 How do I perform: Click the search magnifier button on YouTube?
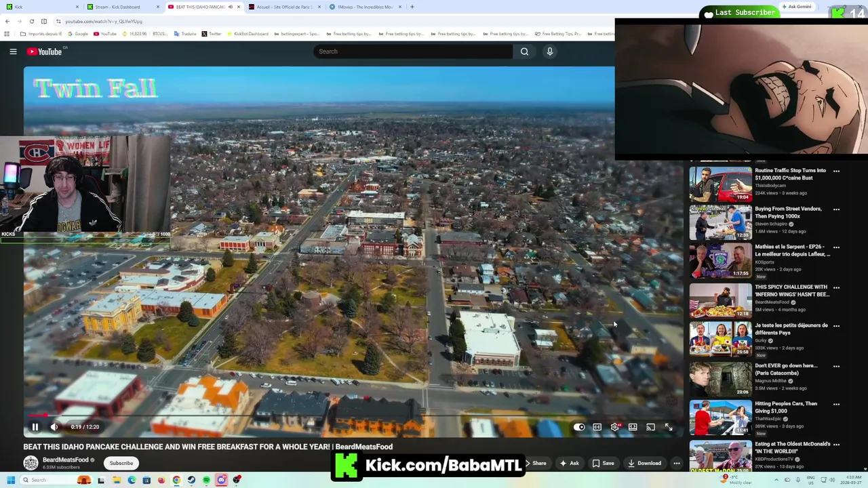point(524,52)
